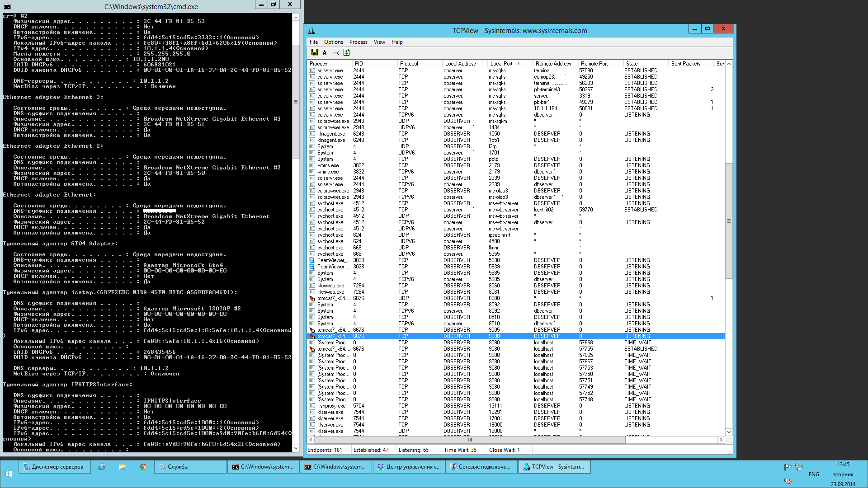Click the TeamViewer icon on the port 5938 row
The image size is (868, 488).
[312, 260]
